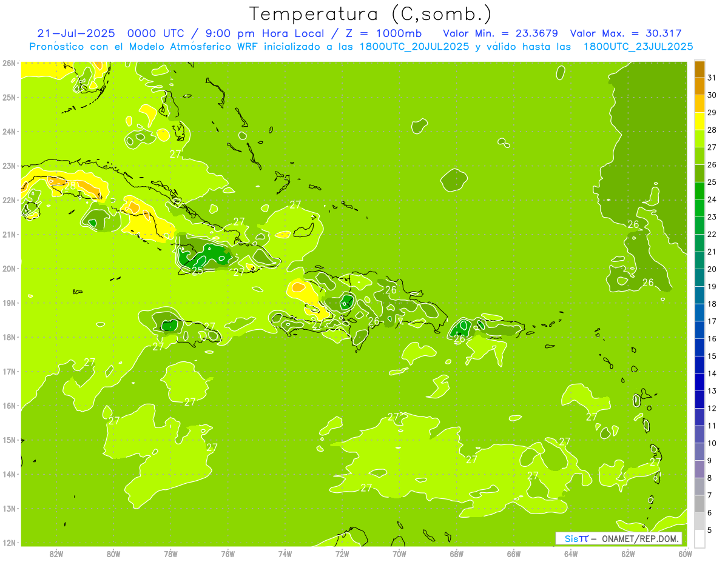Click lime colorbar swatch between 27 and 28
This screenshot has height=562, width=728.
(x=699, y=138)
